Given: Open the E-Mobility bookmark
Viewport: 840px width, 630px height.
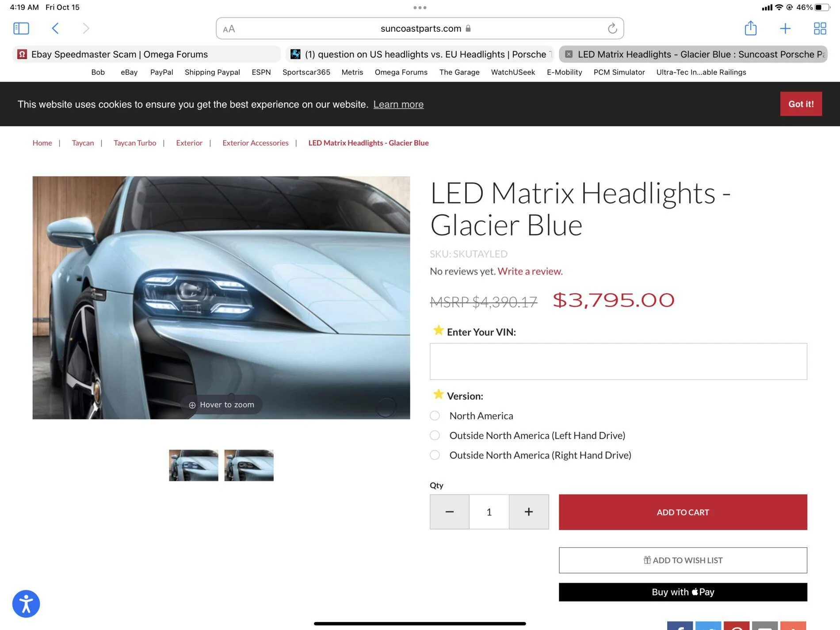Looking at the screenshot, I should [564, 73].
